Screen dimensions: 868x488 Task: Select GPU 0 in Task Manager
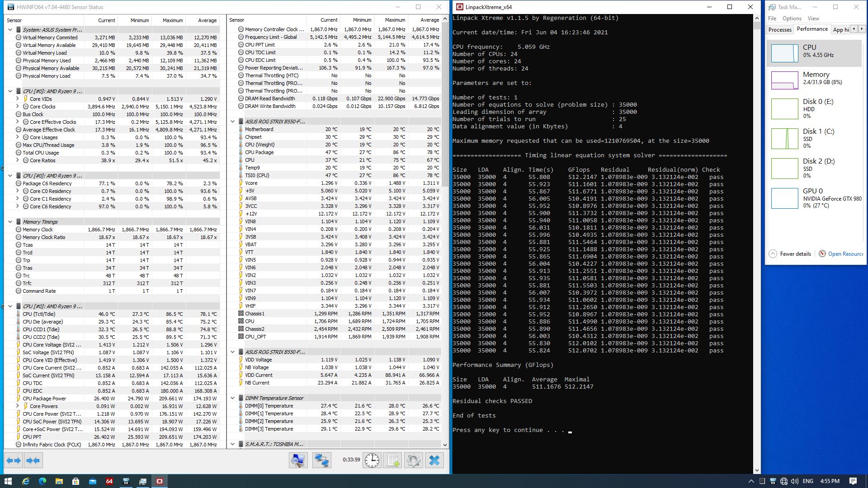tap(814, 198)
